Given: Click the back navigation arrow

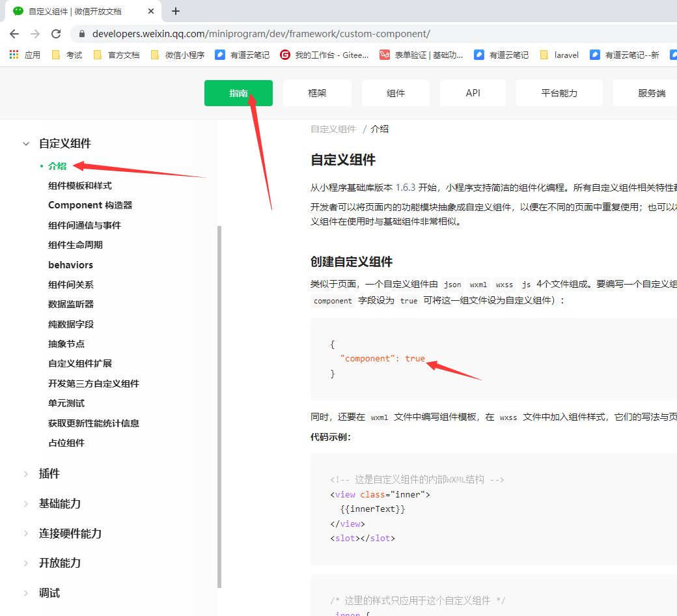Looking at the screenshot, I should point(14,33).
